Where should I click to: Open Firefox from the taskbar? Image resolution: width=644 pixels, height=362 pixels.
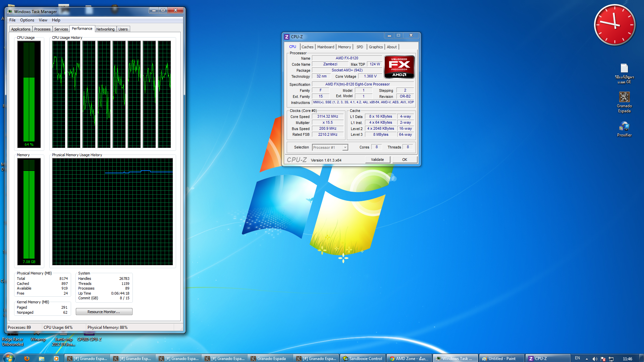26,358
